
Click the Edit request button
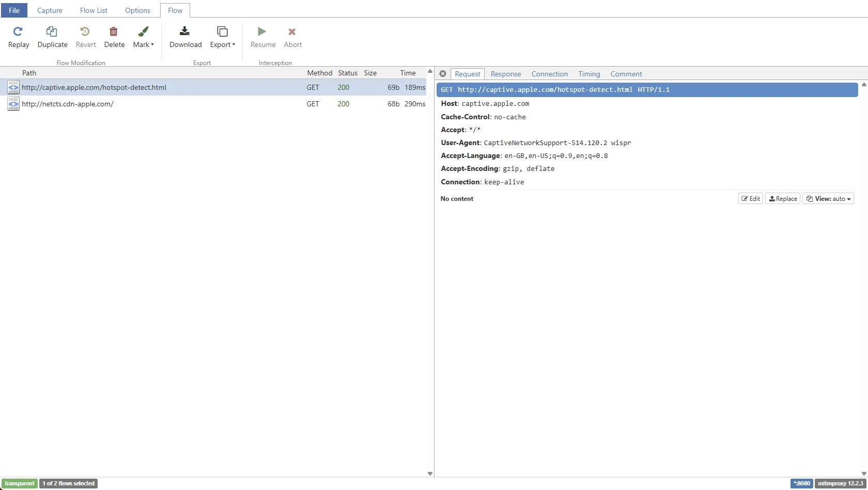(x=751, y=199)
